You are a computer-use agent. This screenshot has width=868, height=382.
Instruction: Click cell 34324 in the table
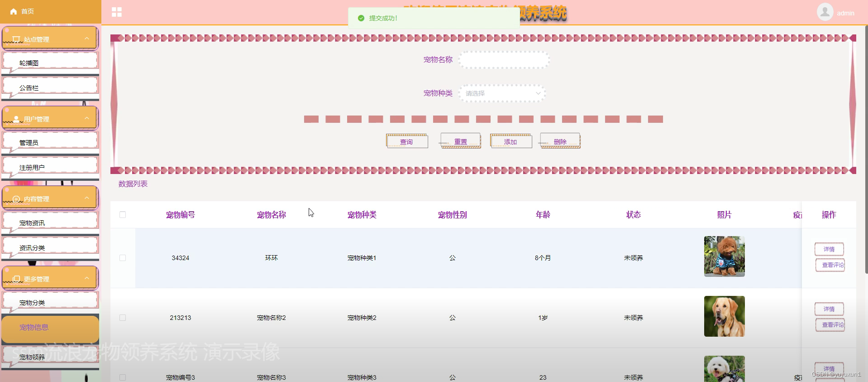[181, 258]
